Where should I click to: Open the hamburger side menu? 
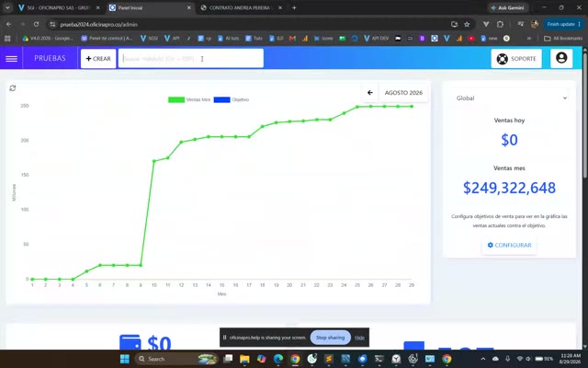tap(11, 59)
